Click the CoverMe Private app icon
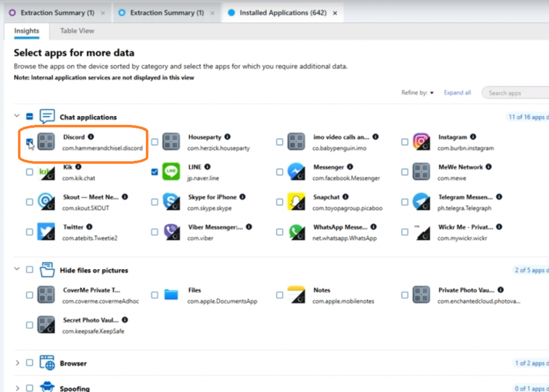 coord(46,295)
